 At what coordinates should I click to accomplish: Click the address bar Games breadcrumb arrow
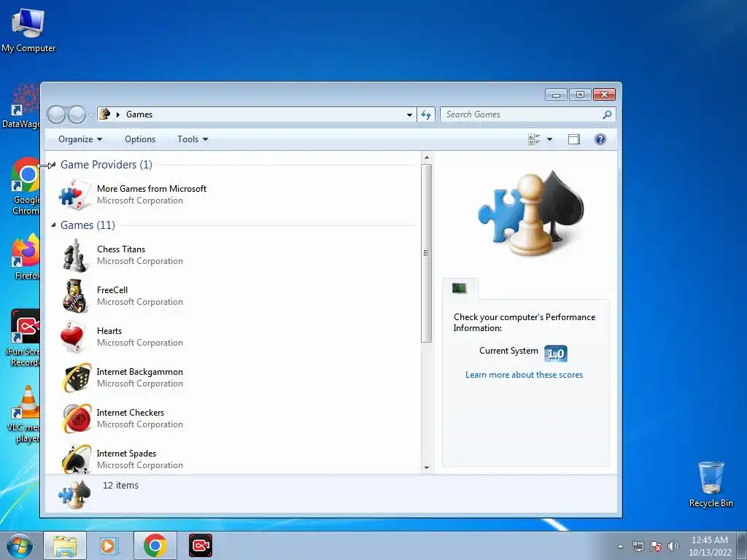118,114
